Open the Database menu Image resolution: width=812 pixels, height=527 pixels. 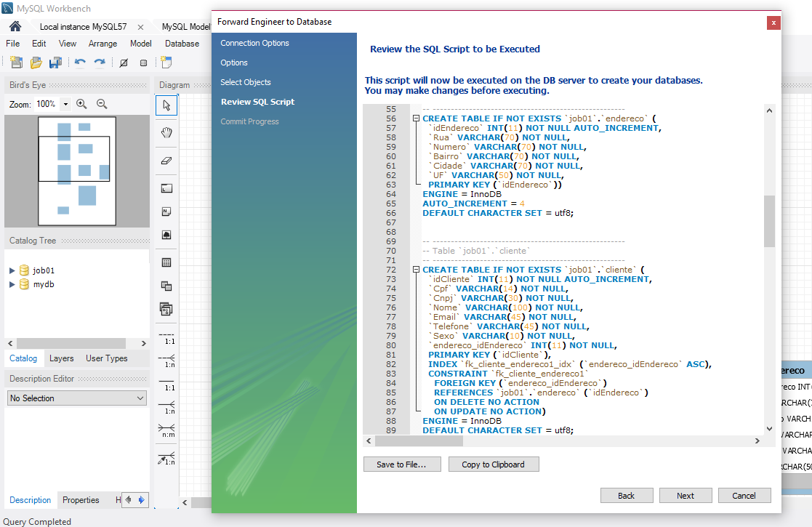point(182,44)
